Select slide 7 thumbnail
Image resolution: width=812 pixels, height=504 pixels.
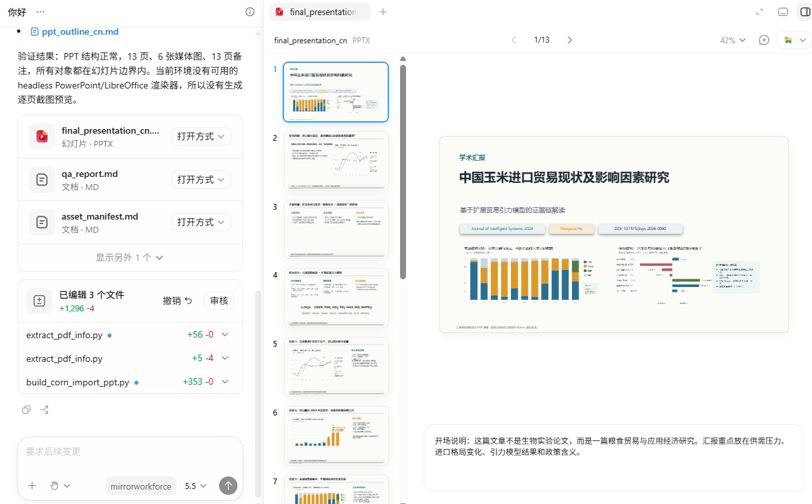(336, 490)
